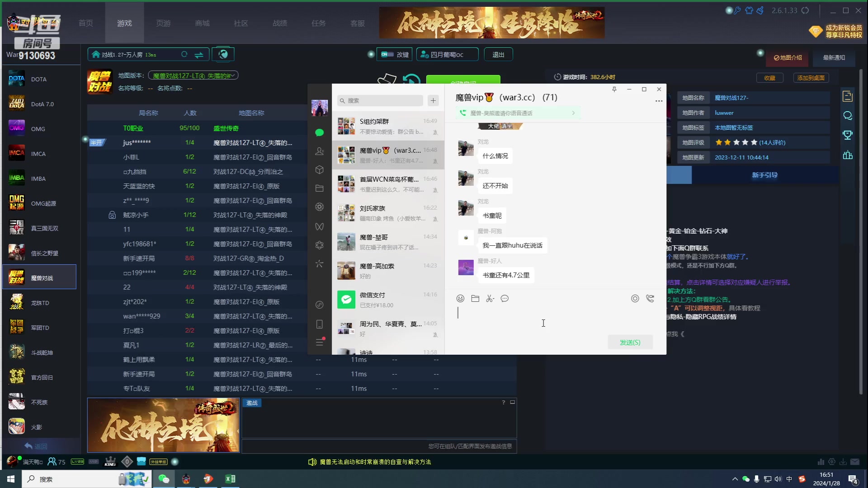The width and height of the screenshot is (868, 488).
Task: Switch to 最新通知 tab
Action: pyautogui.click(x=834, y=57)
